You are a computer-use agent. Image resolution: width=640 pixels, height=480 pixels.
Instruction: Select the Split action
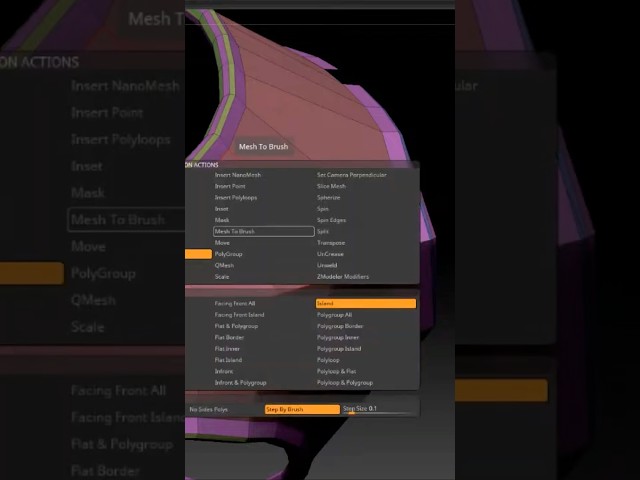[322, 231]
